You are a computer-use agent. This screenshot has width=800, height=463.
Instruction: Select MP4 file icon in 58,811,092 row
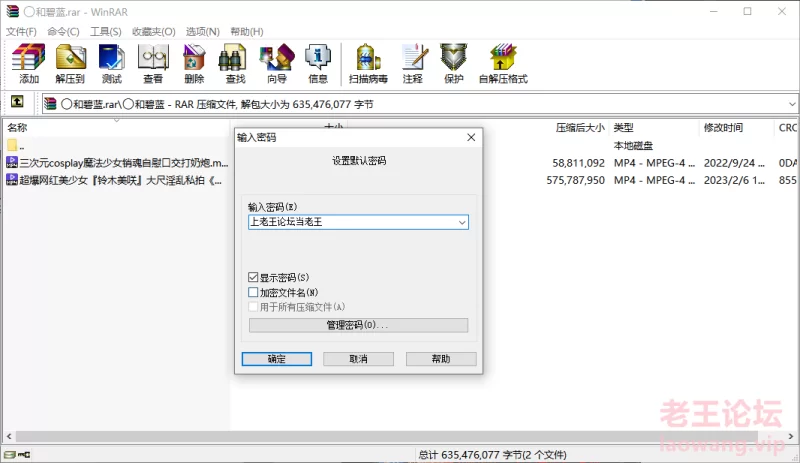click(12, 163)
